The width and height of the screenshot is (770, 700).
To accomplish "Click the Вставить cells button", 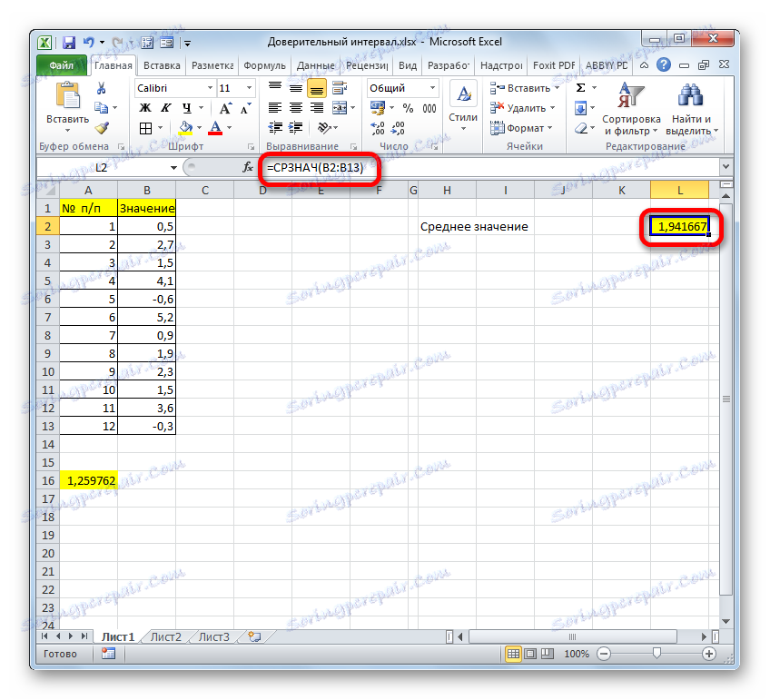I will (525, 88).
